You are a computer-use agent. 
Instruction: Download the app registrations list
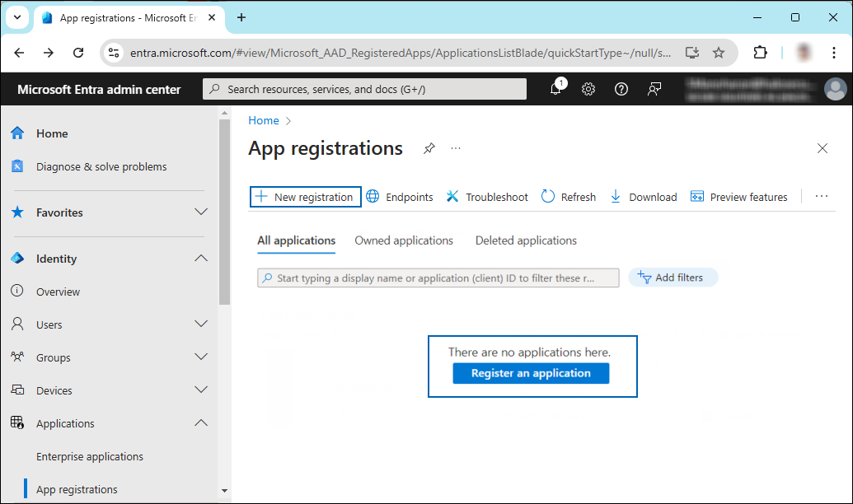643,196
